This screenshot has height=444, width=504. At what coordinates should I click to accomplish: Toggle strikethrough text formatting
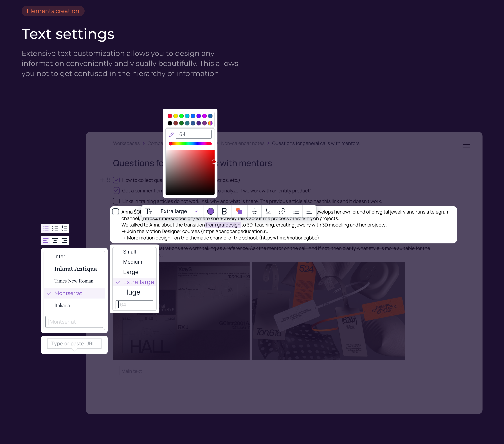(x=255, y=211)
